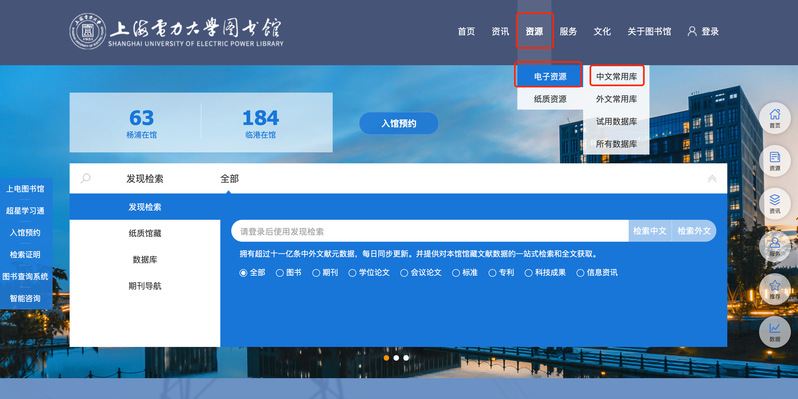Select the 数据库 search tab

(x=145, y=260)
